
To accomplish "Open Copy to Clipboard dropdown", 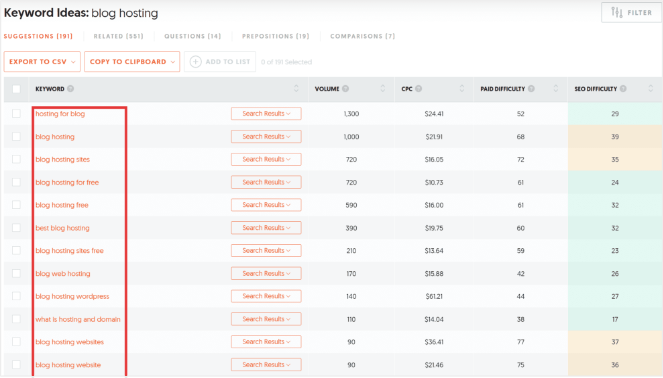I will coord(132,62).
